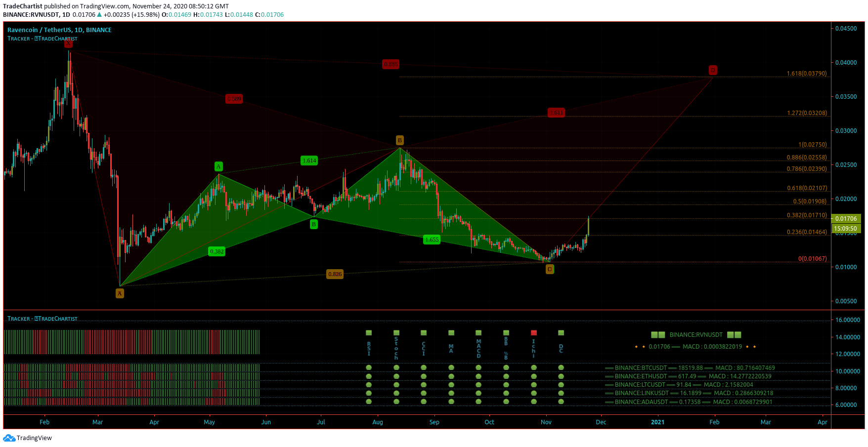Click the green 0.382 ratio label
The image size is (868, 447).
click(x=217, y=251)
